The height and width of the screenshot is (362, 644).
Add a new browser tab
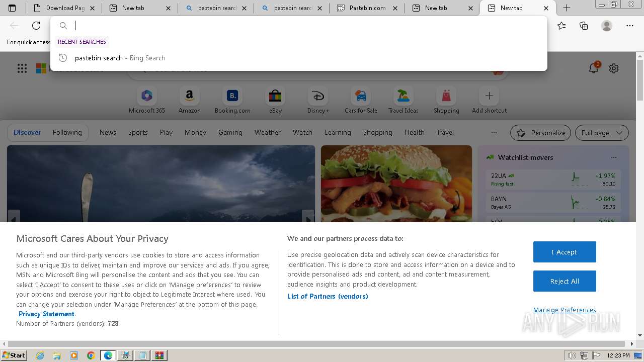(x=567, y=8)
